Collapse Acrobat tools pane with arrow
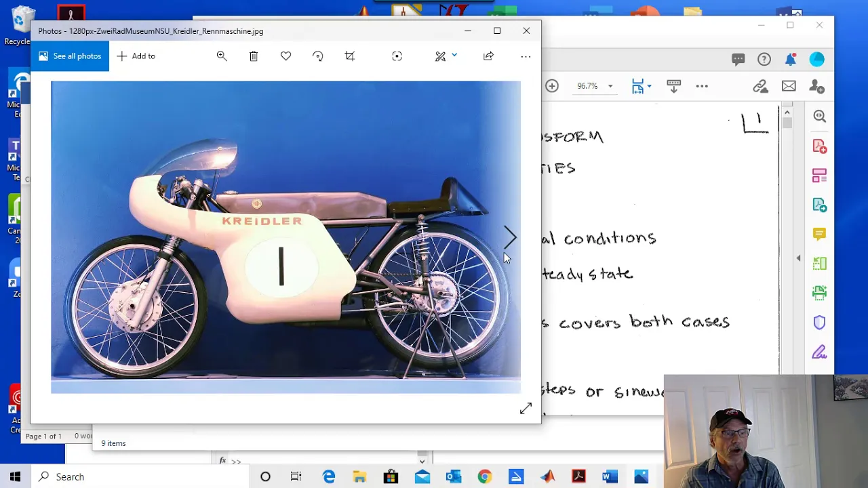 [x=798, y=258]
